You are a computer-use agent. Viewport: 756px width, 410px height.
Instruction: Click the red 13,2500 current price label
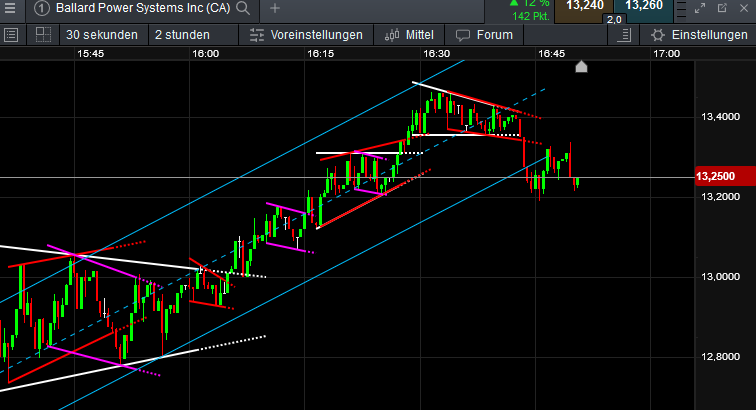coord(725,177)
